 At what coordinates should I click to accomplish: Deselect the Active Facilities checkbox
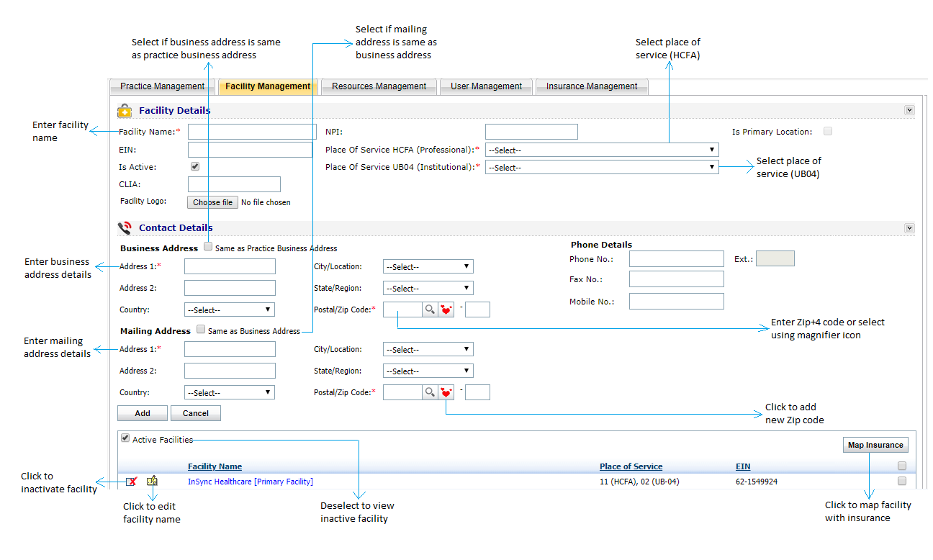(x=125, y=438)
